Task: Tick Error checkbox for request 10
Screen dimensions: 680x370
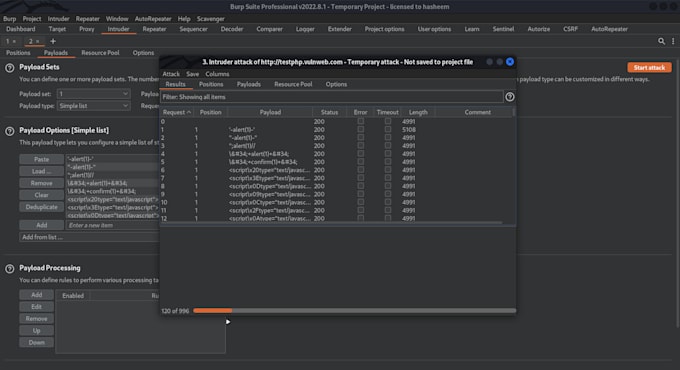Action: [360, 202]
